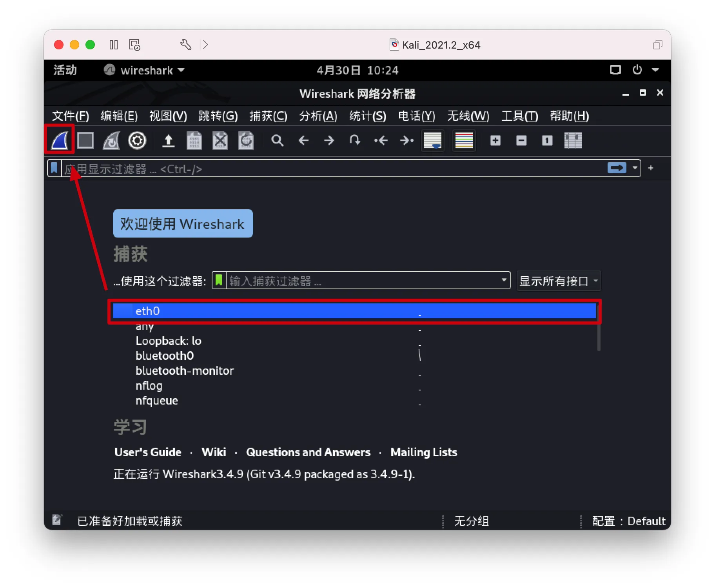Toggle packet list colorization
This screenshot has width=715, height=588.
pyautogui.click(x=464, y=140)
